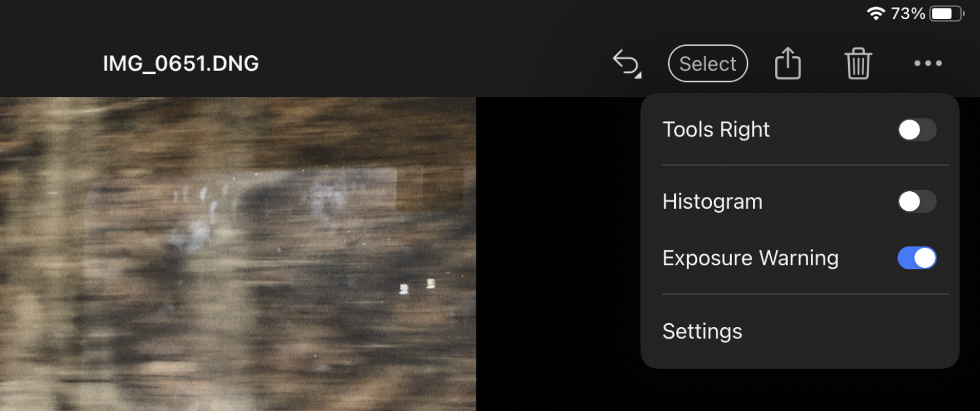Tap the share icon between Select and trash
The image size is (980, 411).
pyautogui.click(x=787, y=63)
